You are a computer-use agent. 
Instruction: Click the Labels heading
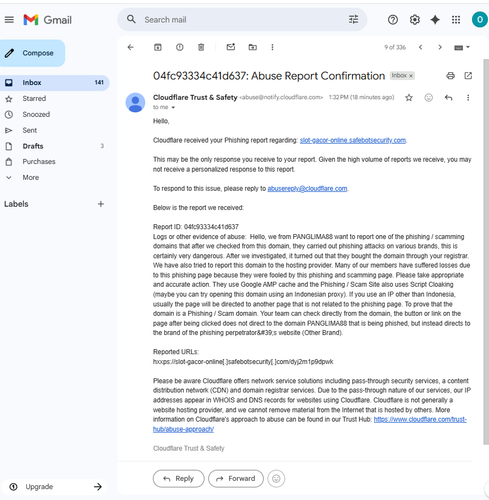[16, 204]
